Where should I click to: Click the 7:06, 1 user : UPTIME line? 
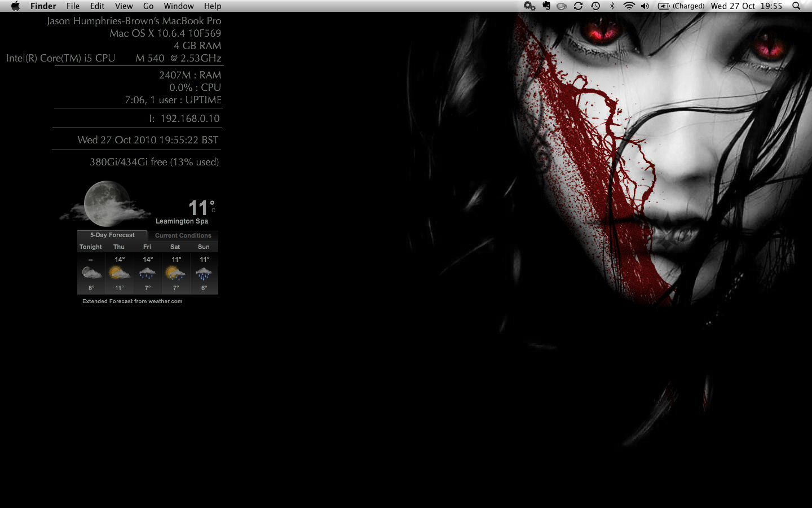[x=173, y=100]
